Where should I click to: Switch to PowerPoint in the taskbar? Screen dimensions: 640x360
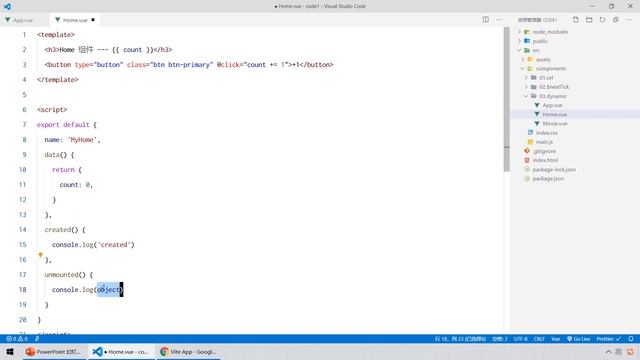[53, 351]
